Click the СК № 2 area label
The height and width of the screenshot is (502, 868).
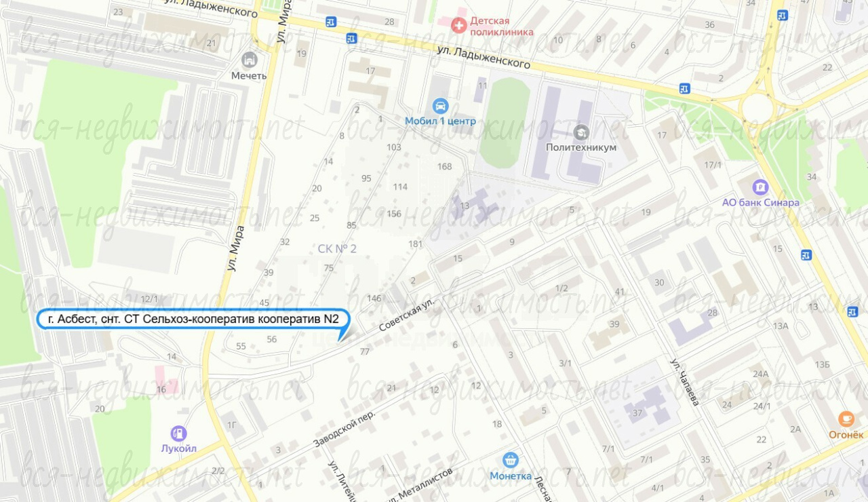337,249
